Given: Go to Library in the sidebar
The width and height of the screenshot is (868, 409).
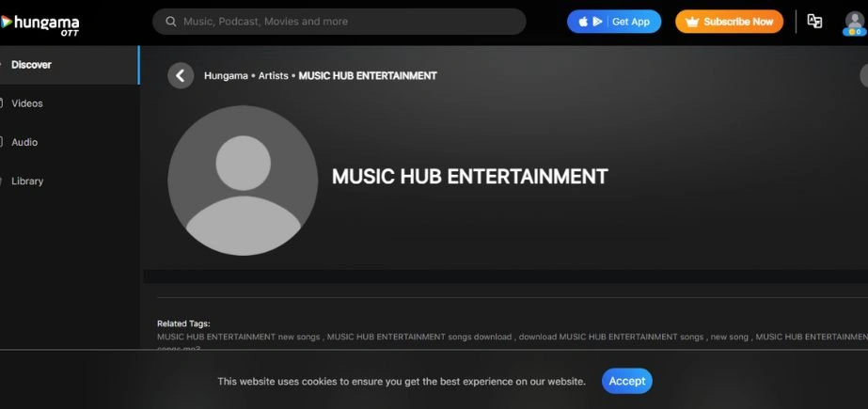Looking at the screenshot, I should click(27, 181).
